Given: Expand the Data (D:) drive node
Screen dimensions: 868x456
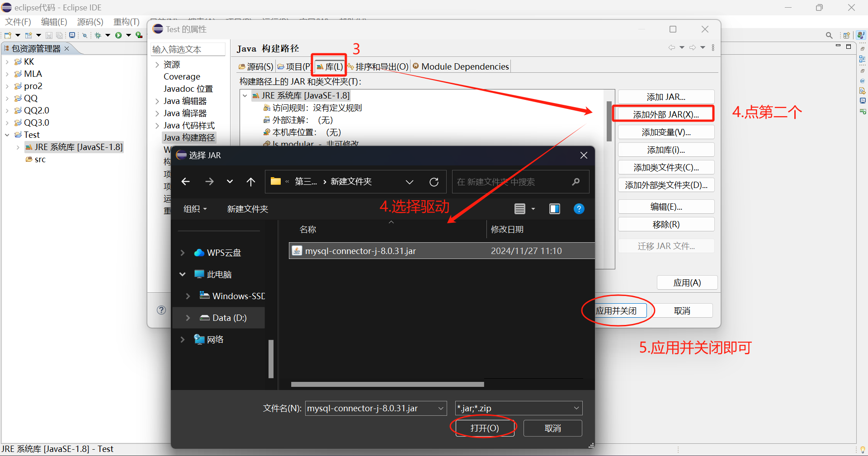Looking at the screenshot, I should 188,318.
